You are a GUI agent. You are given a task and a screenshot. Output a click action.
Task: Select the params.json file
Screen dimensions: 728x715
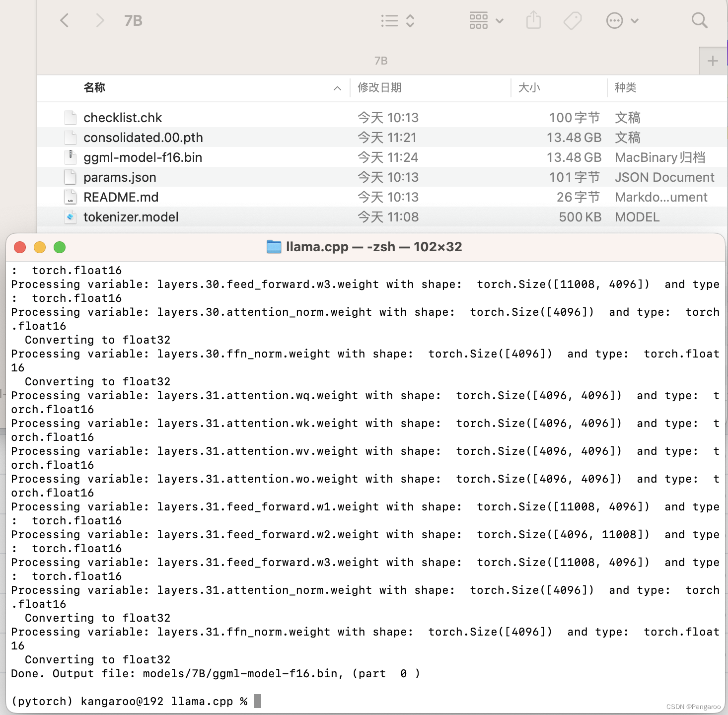(382, 177)
